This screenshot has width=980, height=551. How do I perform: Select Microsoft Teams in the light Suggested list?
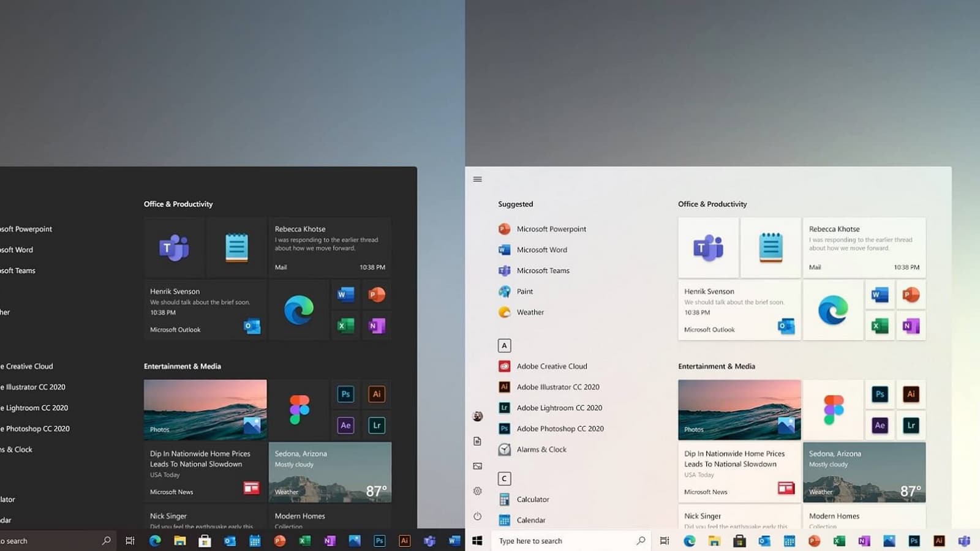(x=533, y=271)
